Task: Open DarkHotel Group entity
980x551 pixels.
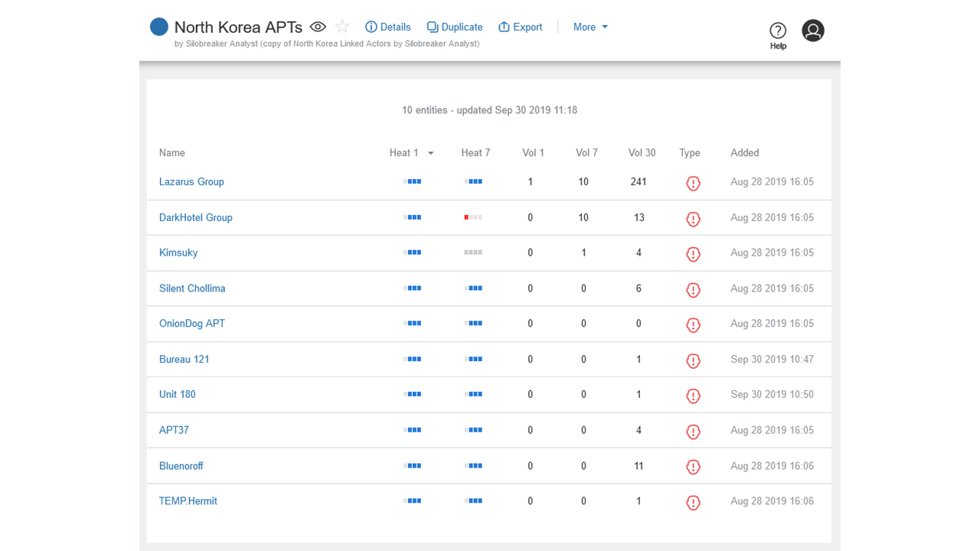Action: click(196, 217)
